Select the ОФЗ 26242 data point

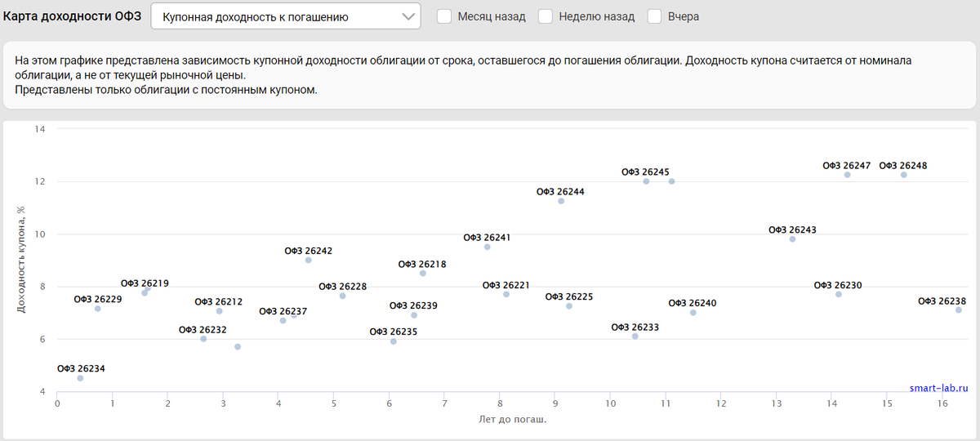[x=309, y=260]
